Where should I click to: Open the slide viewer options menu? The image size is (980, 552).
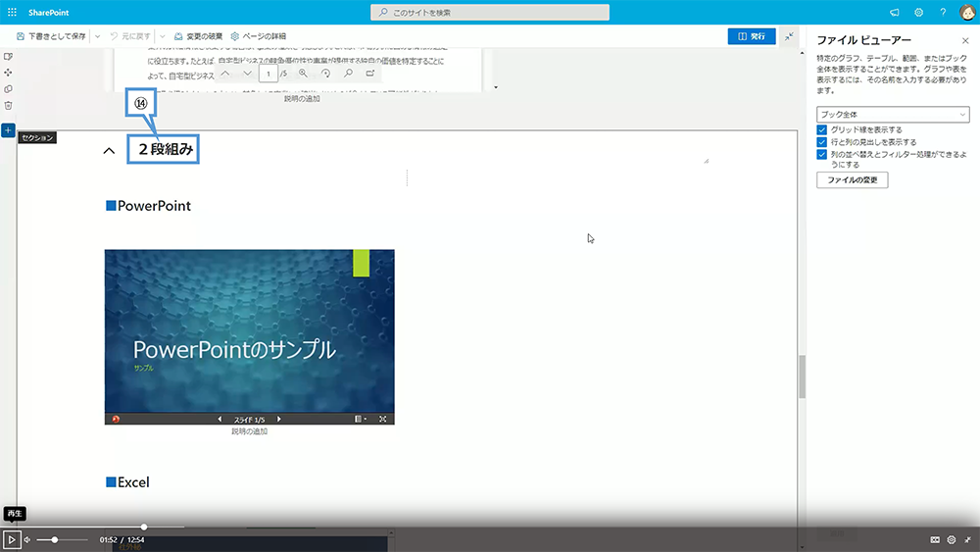coord(361,419)
